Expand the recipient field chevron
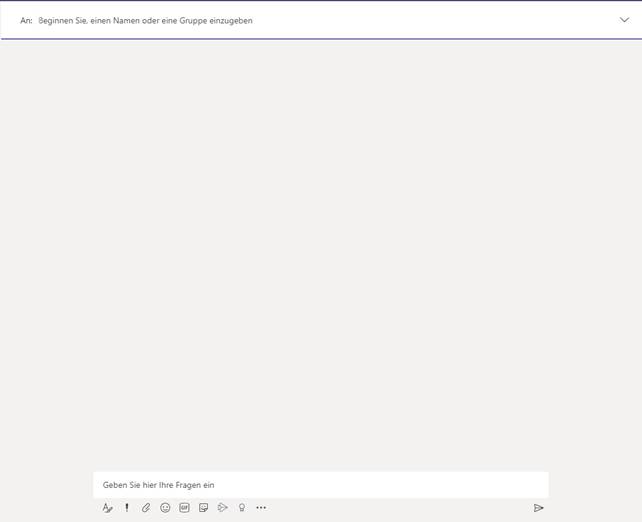This screenshot has height=522, width=642. [624, 20]
